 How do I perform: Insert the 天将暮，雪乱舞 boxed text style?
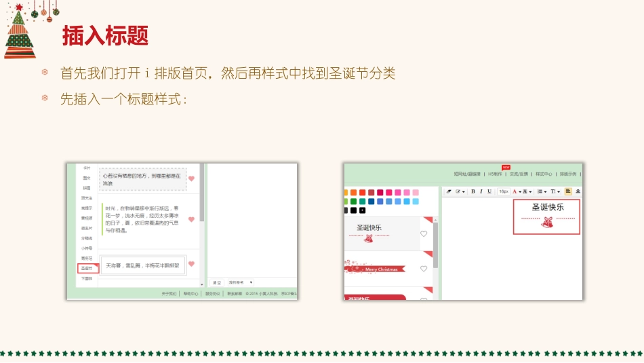[x=143, y=265]
